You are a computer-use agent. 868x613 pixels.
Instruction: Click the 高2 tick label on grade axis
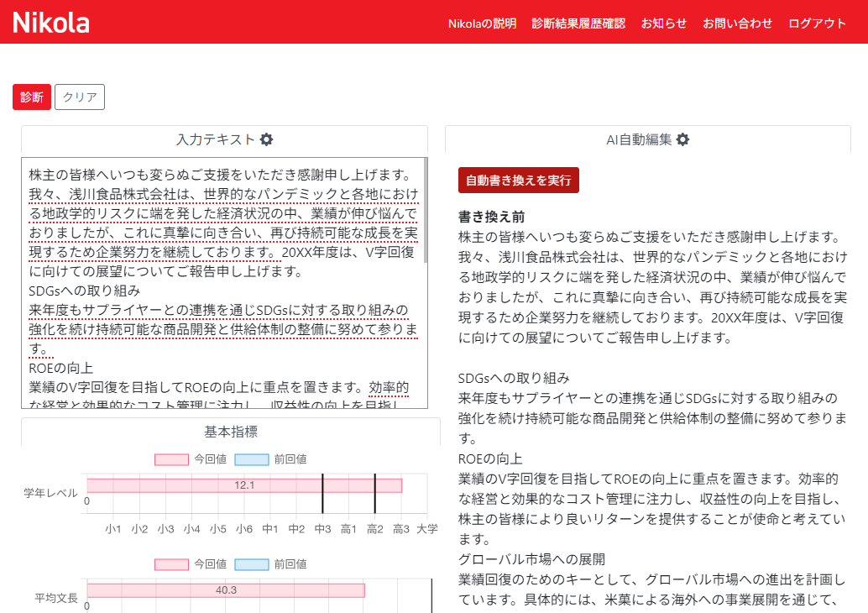click(x=374, y=529)
